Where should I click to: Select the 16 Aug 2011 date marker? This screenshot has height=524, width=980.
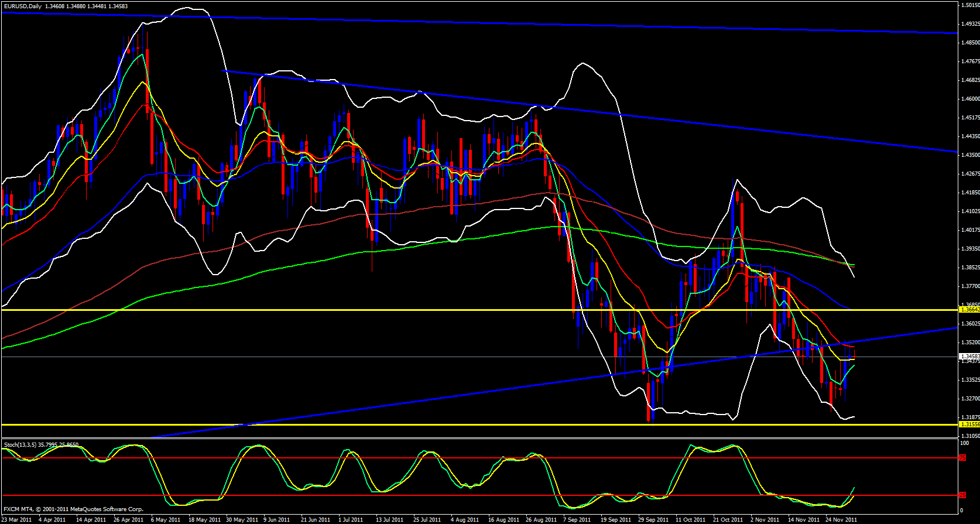[503, 519]
